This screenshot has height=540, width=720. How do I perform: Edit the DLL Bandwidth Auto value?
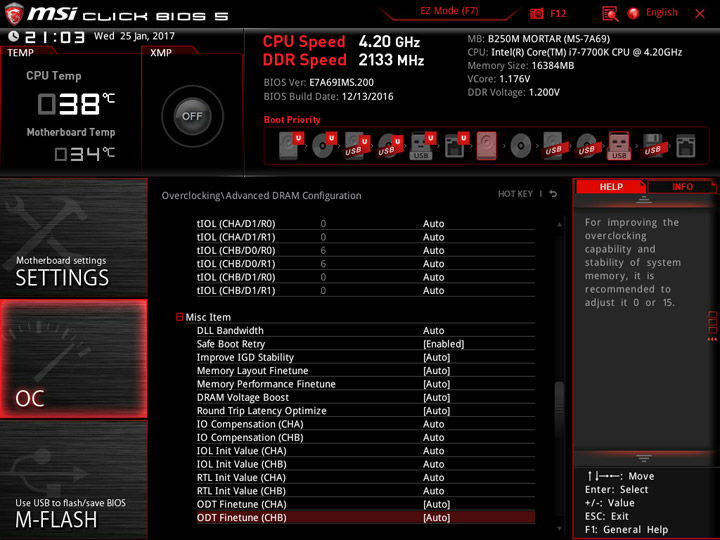433,331
